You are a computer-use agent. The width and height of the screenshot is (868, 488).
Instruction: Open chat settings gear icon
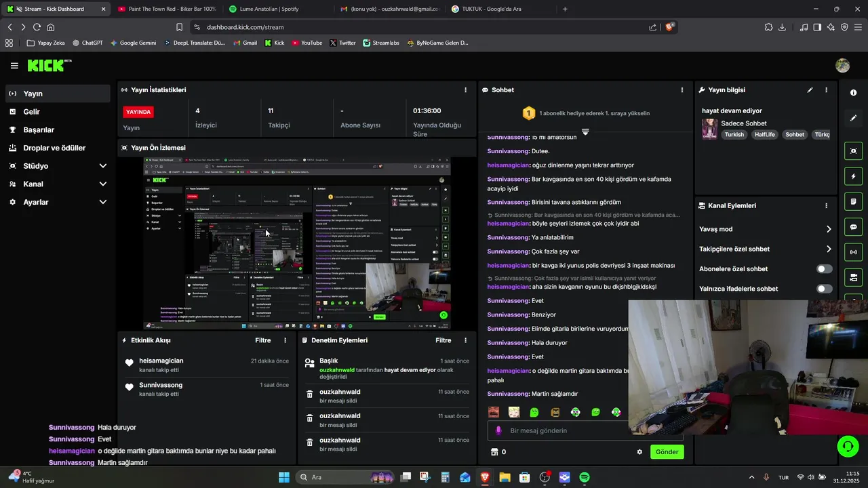pos(639,451)
